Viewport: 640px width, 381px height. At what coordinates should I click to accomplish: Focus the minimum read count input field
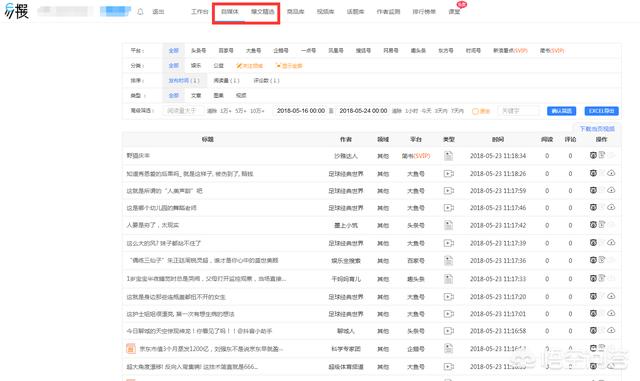point(183,111)
